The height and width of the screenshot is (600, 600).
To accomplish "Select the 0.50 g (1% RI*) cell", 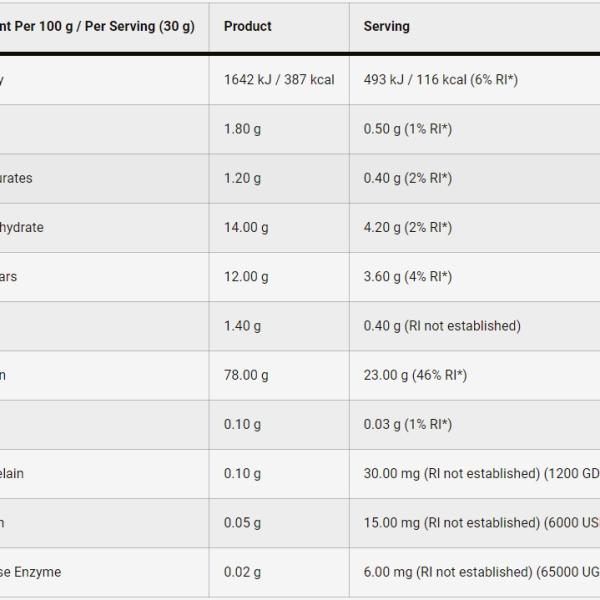I will point(407,129).
